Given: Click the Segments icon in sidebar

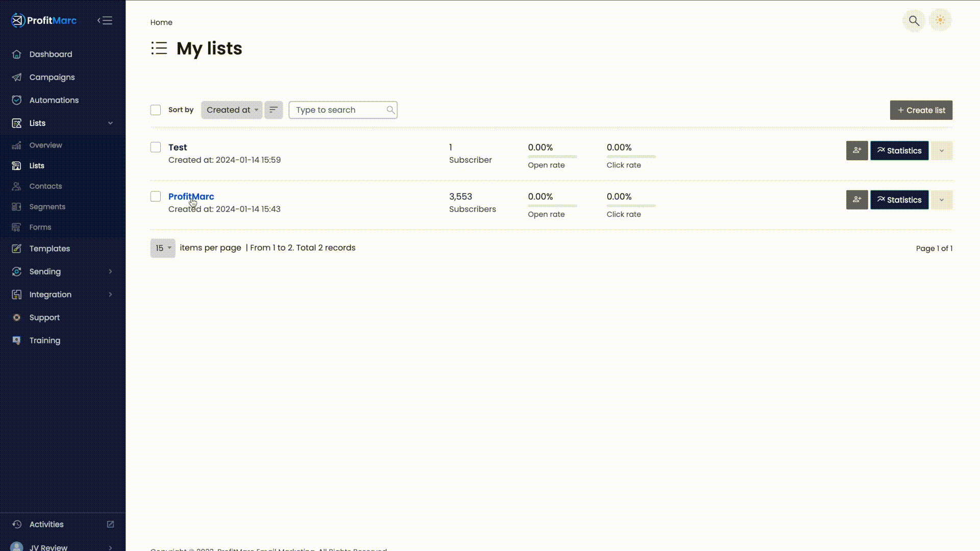Looking at the screenshot, I should click(17, 207).
